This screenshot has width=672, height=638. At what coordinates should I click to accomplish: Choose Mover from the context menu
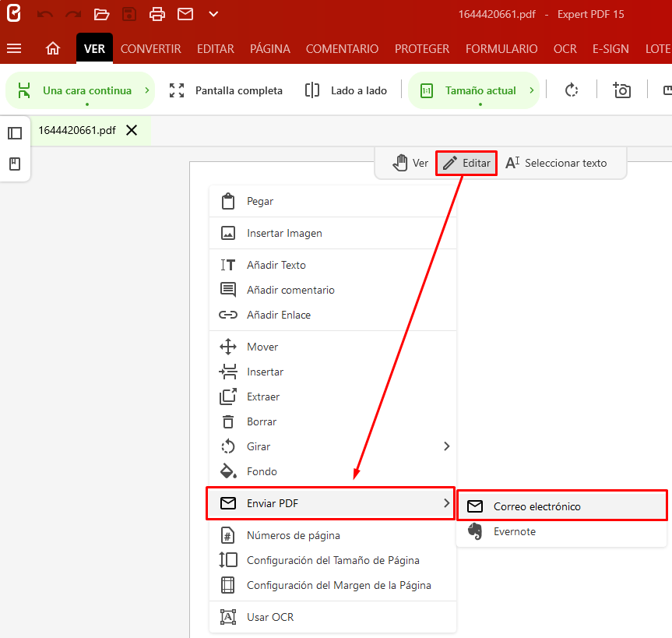[x=332, y=347]
